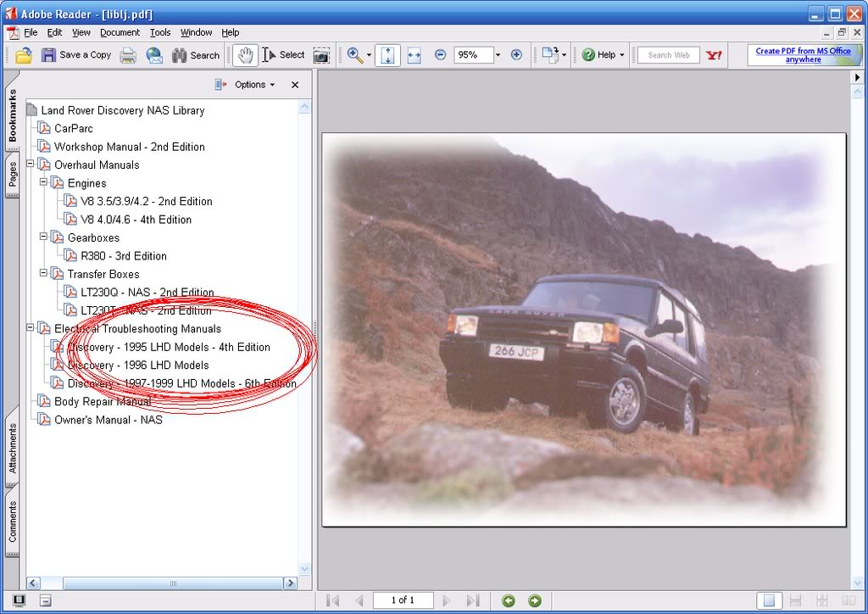This screenshot has height=614, width=868.
Task: Open the Edit menu
Action: [x=54, y=33]
